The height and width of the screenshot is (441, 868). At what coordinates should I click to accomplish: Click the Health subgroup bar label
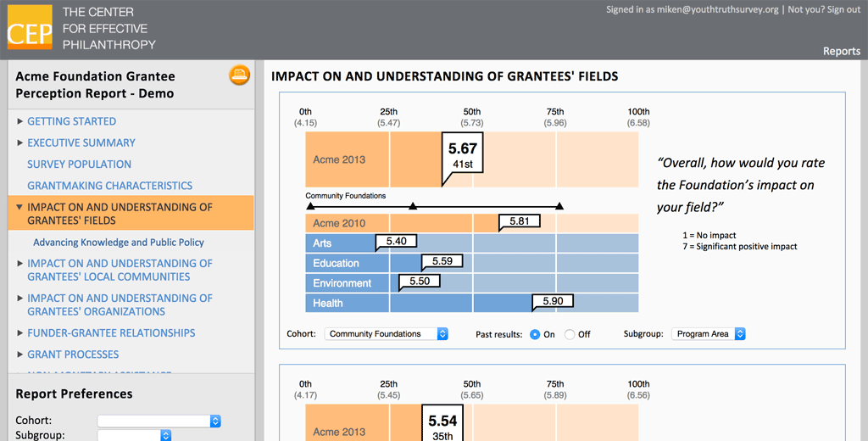(x=328, y=303)
